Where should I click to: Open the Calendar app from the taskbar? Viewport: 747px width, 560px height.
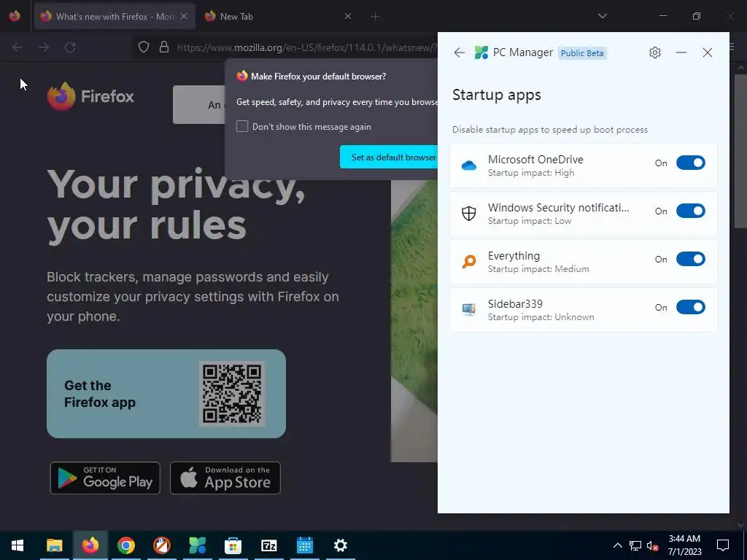pos(304,545)
